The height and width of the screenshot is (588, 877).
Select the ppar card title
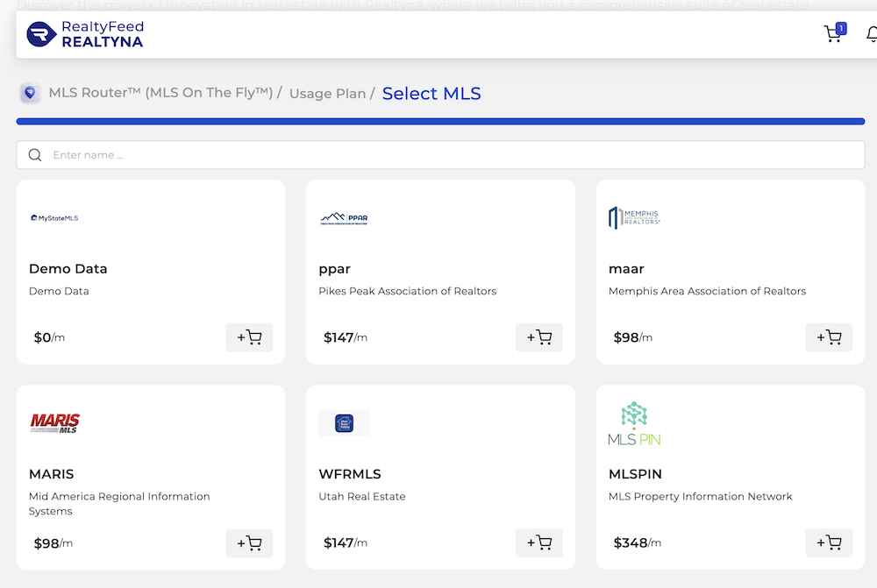[334, 269]
